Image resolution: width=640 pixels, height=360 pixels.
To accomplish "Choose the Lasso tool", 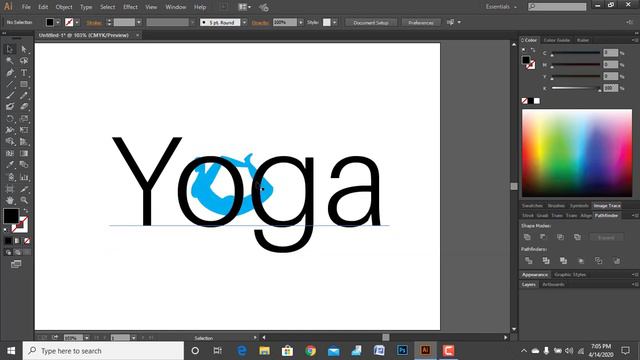I will (24, 61).
